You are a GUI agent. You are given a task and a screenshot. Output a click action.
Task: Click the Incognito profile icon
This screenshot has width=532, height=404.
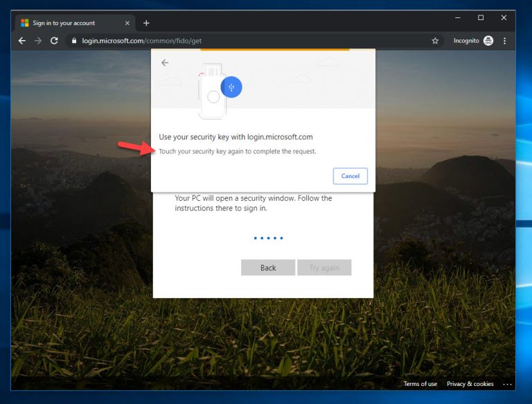click(488, 41)
